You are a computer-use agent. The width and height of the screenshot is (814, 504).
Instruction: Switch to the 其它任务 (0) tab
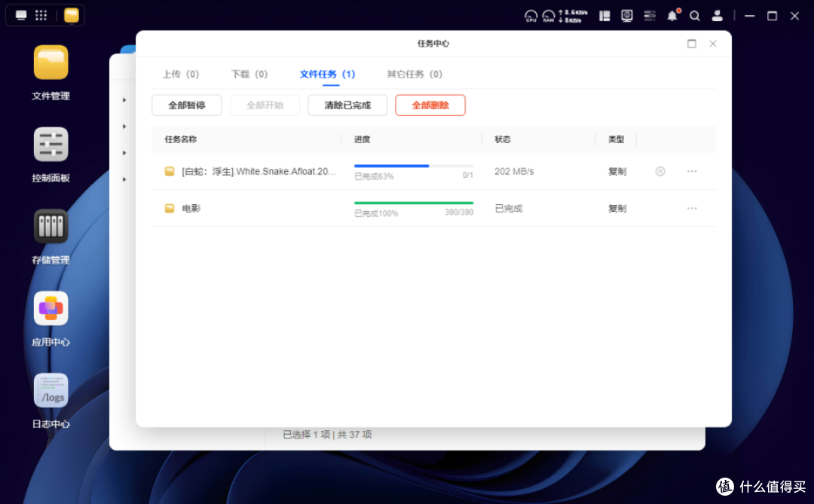pos(415,75)
